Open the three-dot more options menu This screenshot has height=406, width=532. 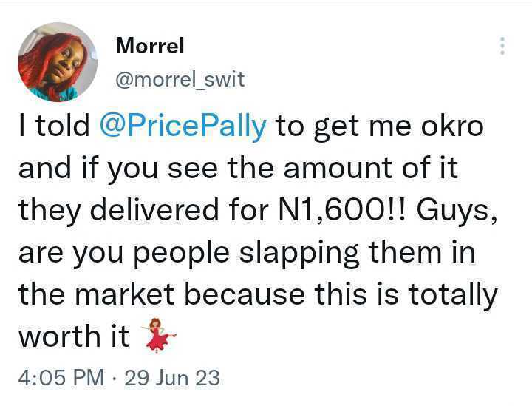click(502, 46)
